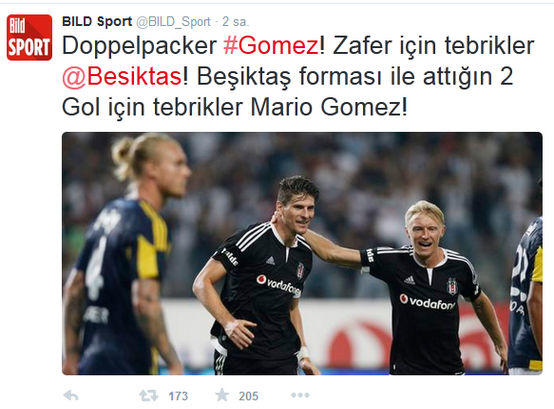Click the favorites count 205
Screen dimensions: 554x409
pos(248,396)
